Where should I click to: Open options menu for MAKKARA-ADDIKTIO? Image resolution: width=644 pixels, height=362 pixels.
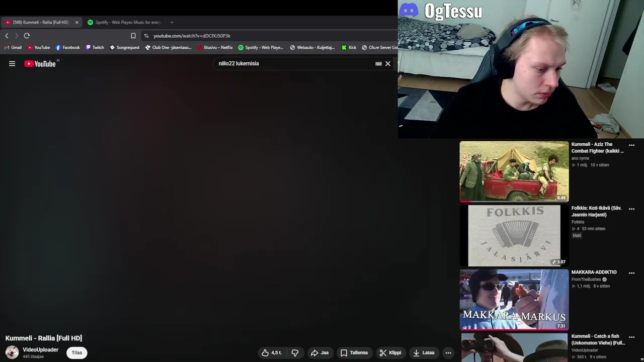(631, 273)
